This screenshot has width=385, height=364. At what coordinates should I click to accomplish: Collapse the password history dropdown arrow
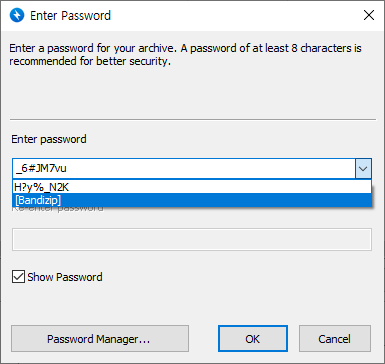pyautogui.click(x=363, y=169)
